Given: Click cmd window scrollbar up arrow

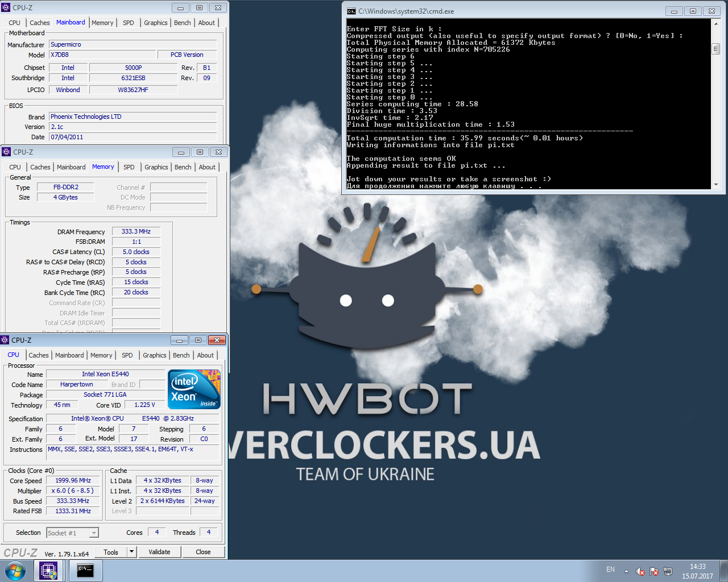Looking at the screenshot, I should 715,24.
